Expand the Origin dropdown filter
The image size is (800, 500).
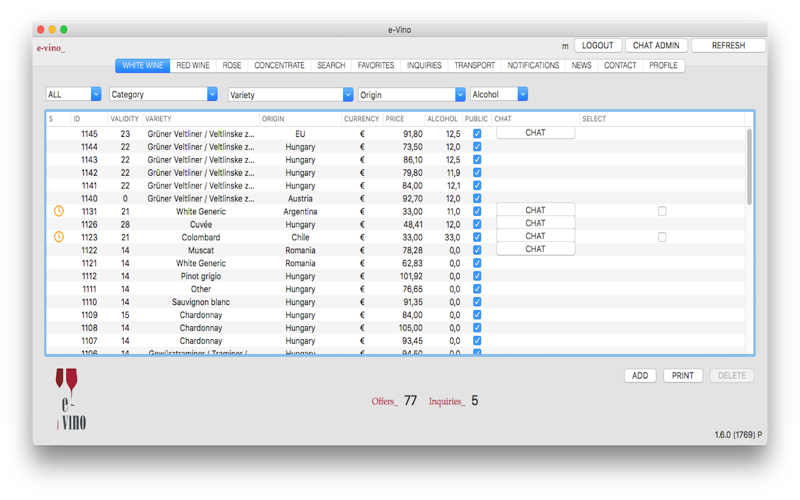point(412,94)
